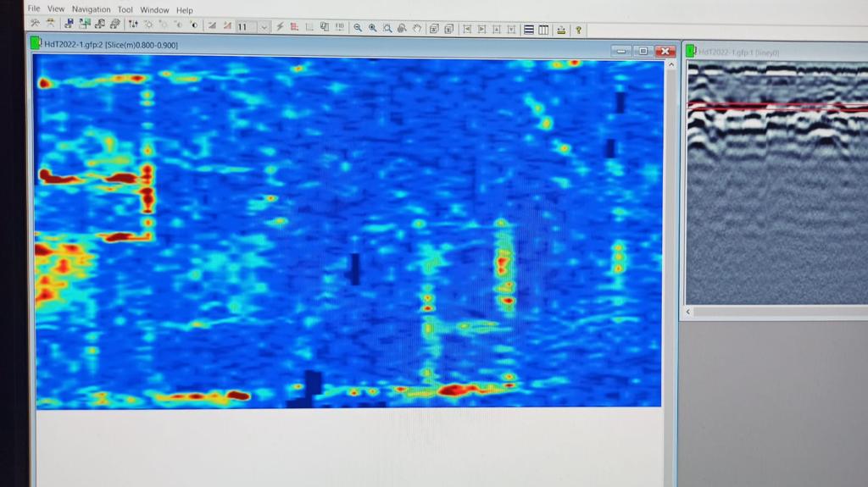Click the zoom in magnifier icon

coord(373,28)
